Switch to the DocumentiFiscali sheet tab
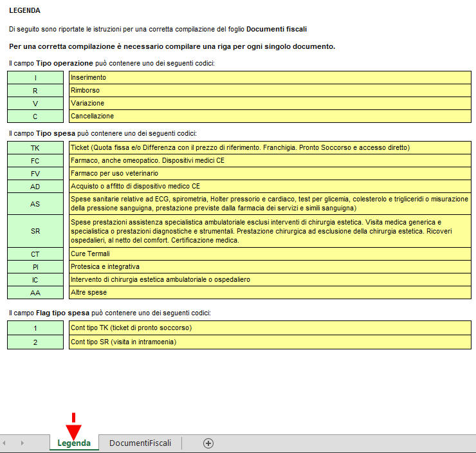The width and height of the screenshot is (476, 453). pos(140,443)
